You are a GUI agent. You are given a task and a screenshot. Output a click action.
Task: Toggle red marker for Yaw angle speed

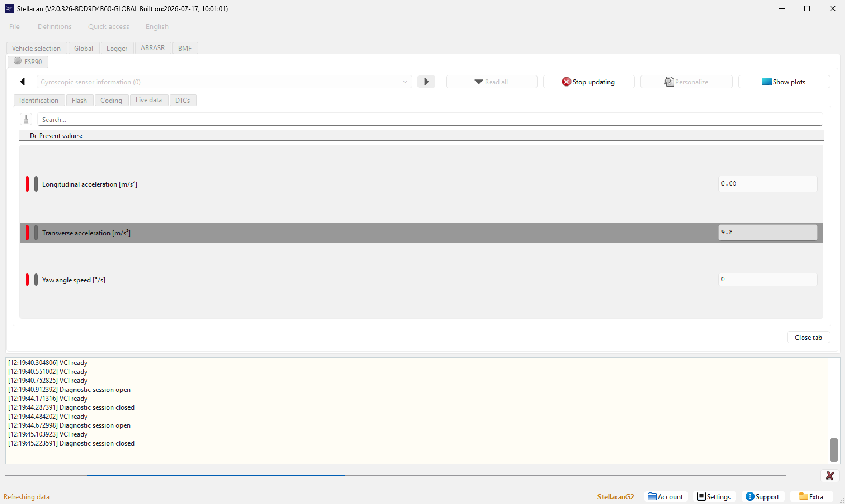pyautogui.click(x=27, y=280)
